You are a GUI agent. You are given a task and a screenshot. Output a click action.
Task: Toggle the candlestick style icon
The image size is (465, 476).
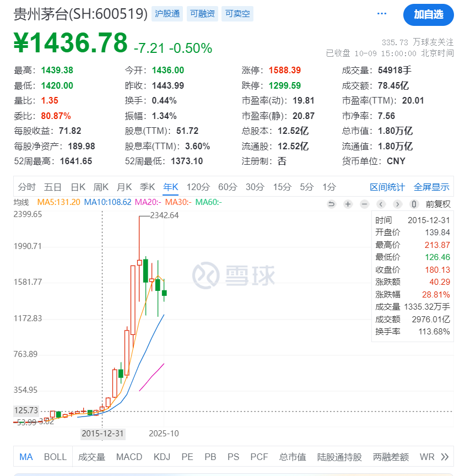414,204
